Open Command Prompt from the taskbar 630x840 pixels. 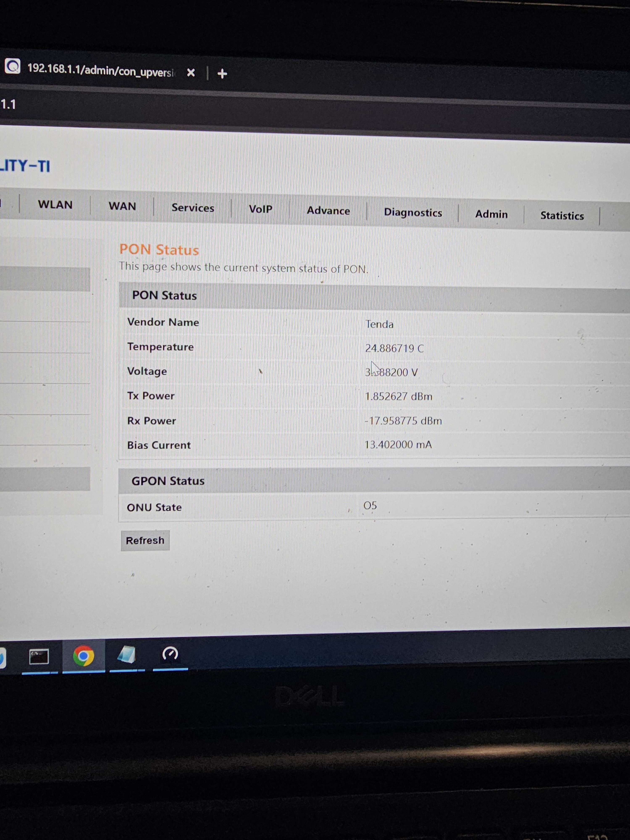pos(39,657)
